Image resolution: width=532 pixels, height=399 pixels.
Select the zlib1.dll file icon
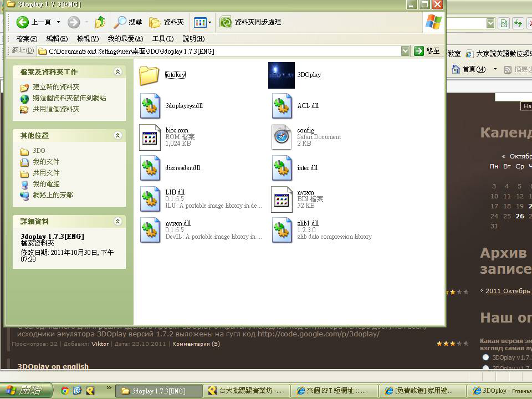(x=282, y=230)
